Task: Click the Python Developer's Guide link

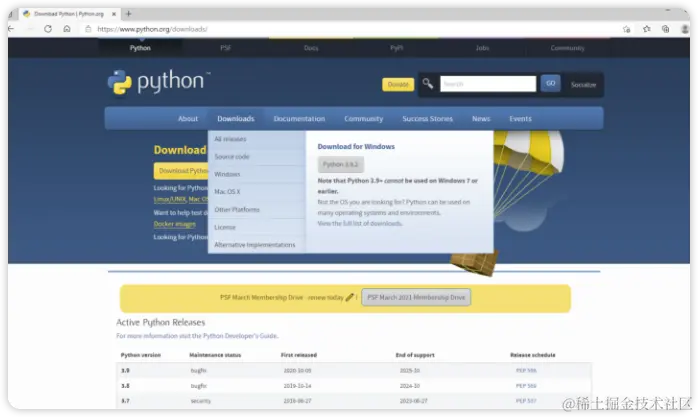Action: click(x=240, y=336)
